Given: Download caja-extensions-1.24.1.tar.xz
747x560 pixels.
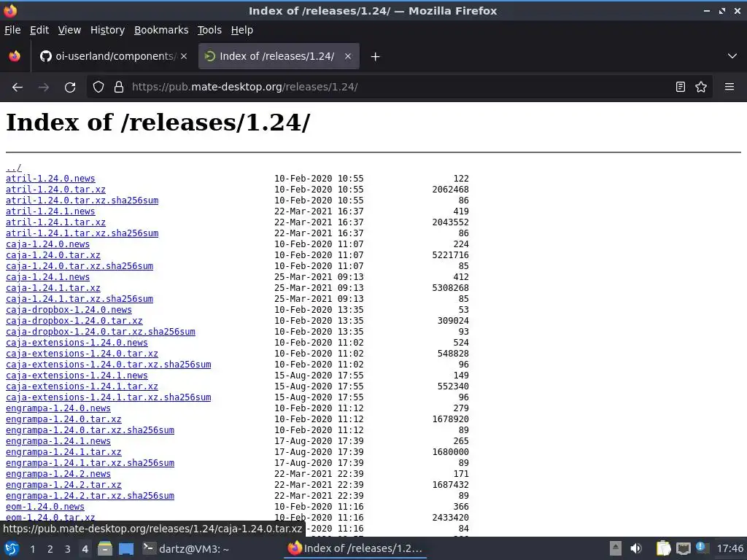Looking at the screenshot, I should 82,386.
